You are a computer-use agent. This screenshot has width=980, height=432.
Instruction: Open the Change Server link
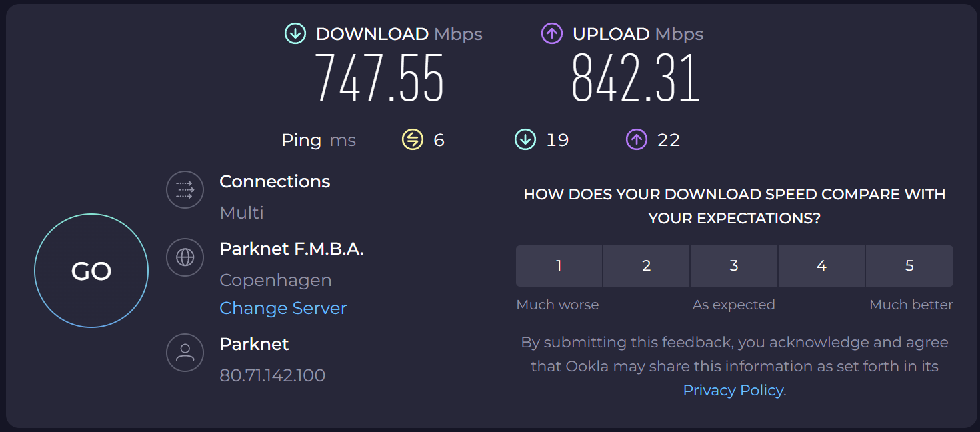click(x=283, y=308)
